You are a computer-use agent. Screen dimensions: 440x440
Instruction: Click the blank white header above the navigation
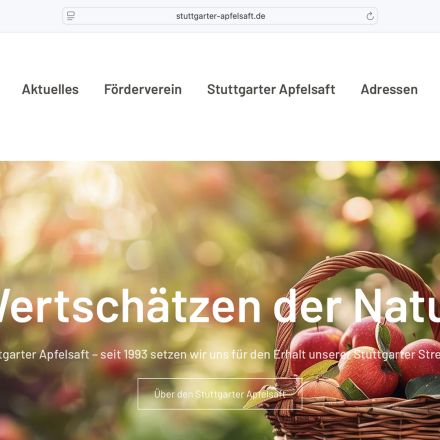click(220, 53)
